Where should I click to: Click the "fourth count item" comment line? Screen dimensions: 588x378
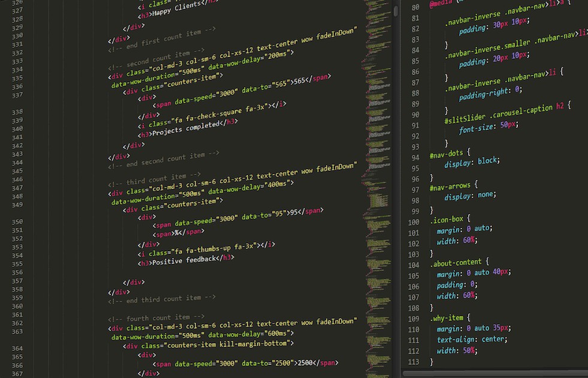156,319
